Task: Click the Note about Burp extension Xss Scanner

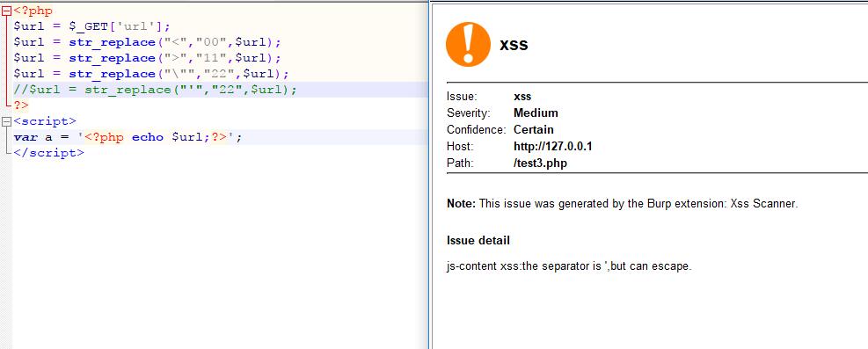Action: click(x=623, y=204)
